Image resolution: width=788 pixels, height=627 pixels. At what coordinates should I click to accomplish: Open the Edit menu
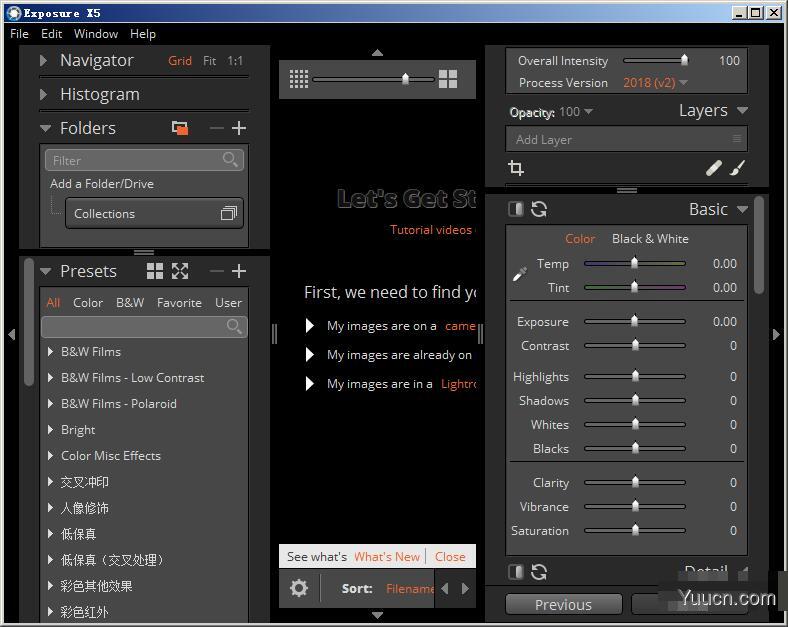pyautogui.click(x=51, y=34)
